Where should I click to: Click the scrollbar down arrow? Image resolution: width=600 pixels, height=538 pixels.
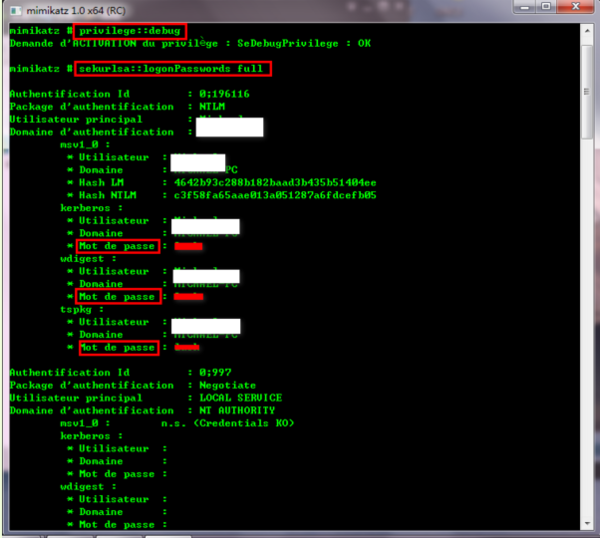pyautogui.click(x=587, y=523)
